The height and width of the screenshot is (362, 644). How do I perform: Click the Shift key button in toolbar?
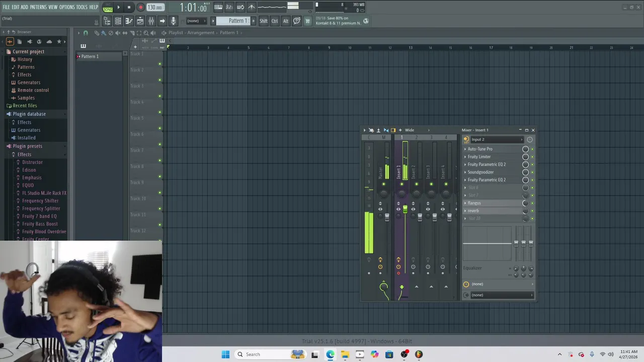coord(263,21)
